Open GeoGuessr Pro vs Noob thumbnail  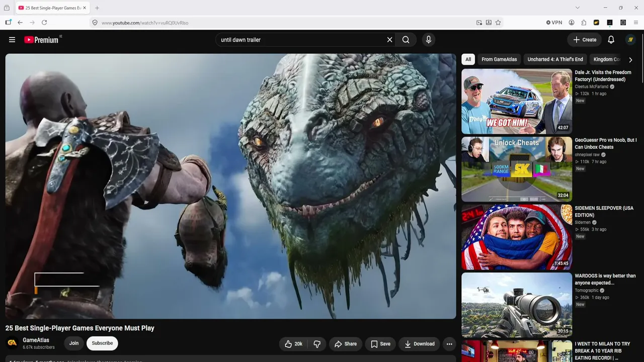tap(517, 169)
